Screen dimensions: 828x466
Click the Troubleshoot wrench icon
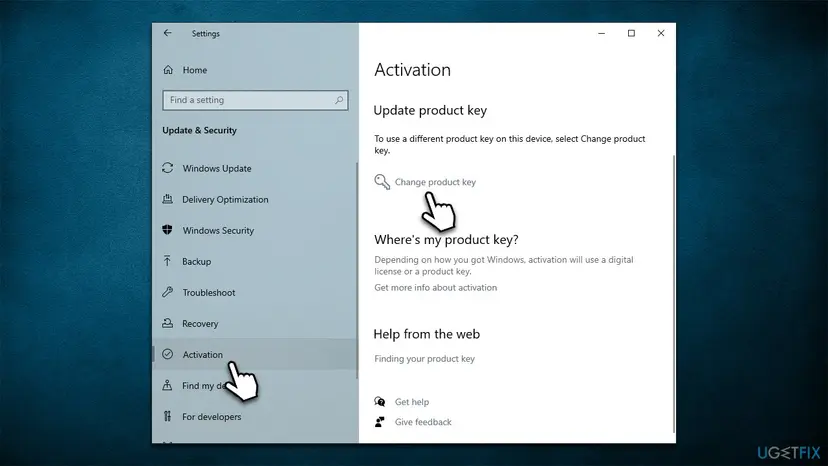(167, 292)
